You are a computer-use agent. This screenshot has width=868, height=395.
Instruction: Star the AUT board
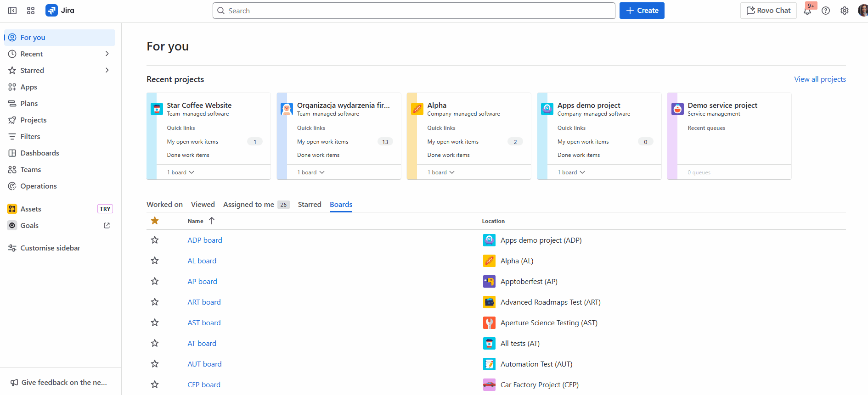(155, 364)
